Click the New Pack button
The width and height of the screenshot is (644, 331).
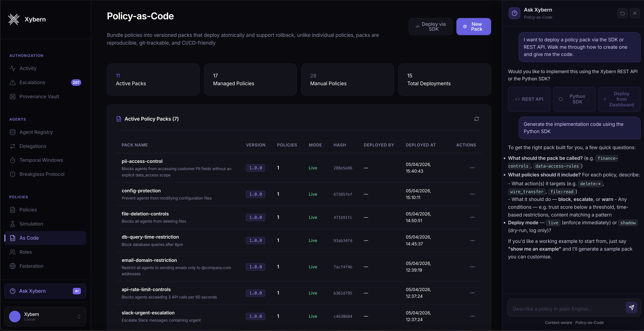473,27
